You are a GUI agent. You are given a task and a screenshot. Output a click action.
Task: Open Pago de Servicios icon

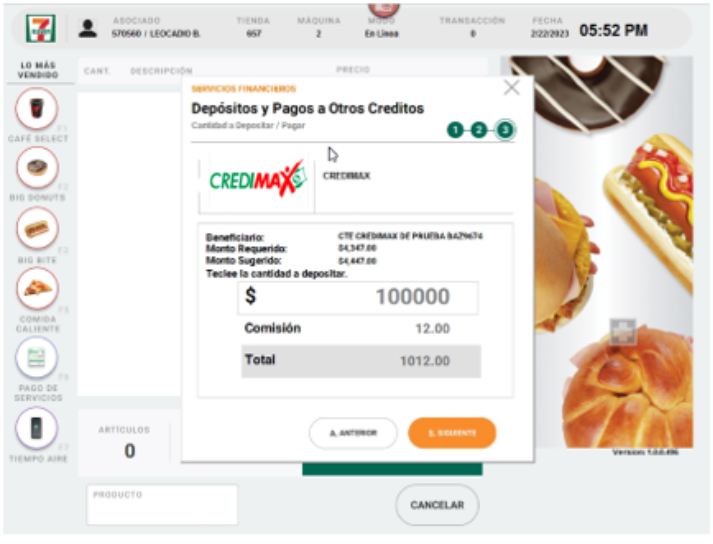coord(37,358)
